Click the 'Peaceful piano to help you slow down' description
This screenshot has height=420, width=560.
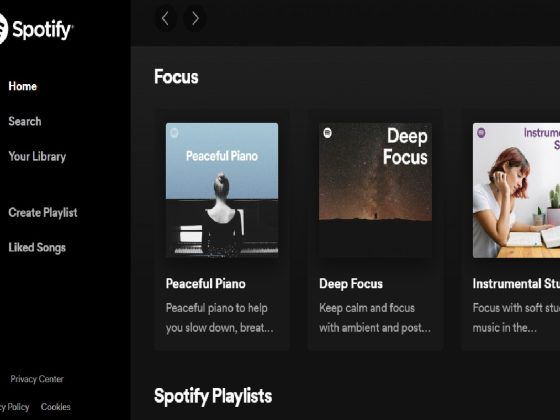220,318
